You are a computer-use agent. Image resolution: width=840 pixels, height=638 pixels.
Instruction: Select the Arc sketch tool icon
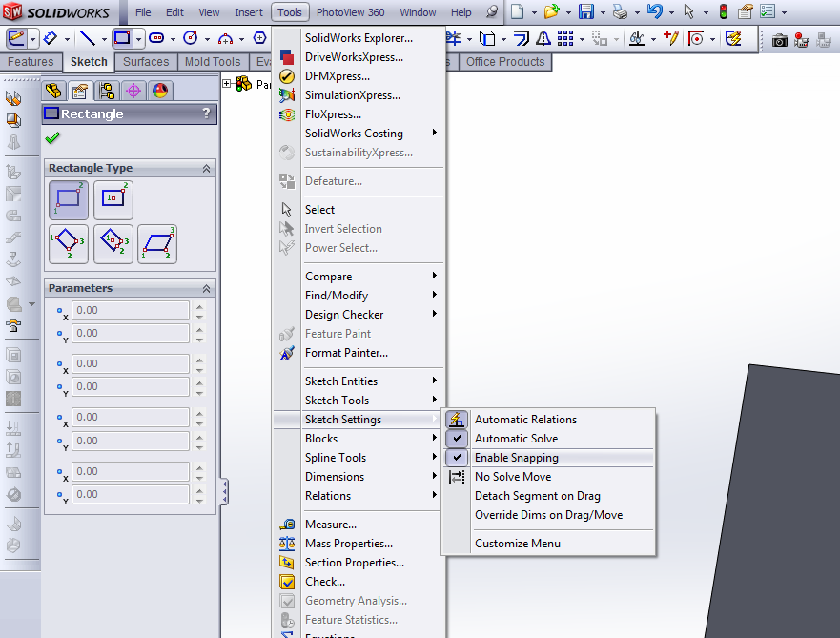225,38
